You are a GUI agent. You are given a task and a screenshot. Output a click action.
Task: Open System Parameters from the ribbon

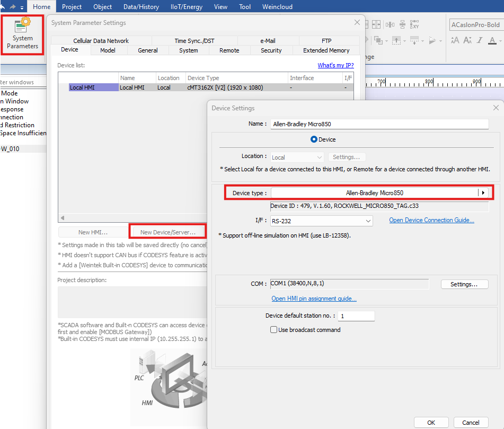tap(22, 34)
